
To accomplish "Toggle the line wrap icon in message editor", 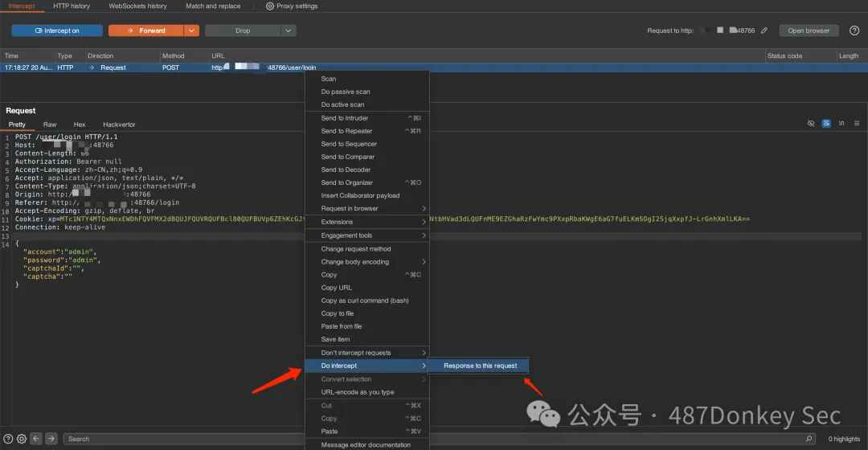I will [x=826, y=124].
